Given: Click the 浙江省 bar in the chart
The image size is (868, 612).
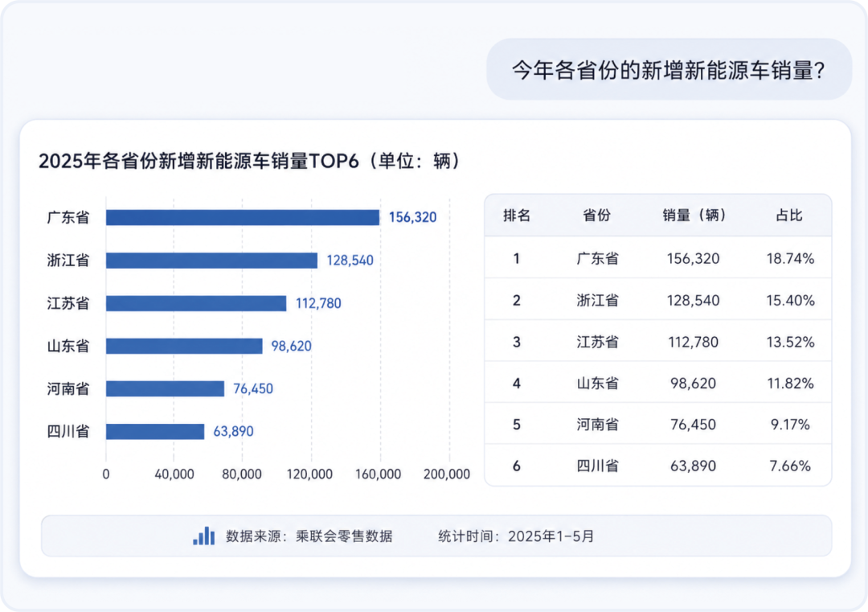Looking at the screenshot, I should click(x=211, y=261).
